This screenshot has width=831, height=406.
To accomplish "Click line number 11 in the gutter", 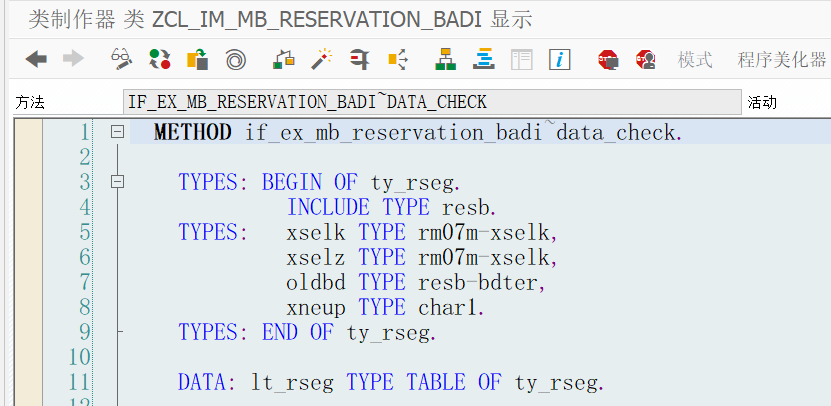I will pyautogui.click(x=80, y=382).
